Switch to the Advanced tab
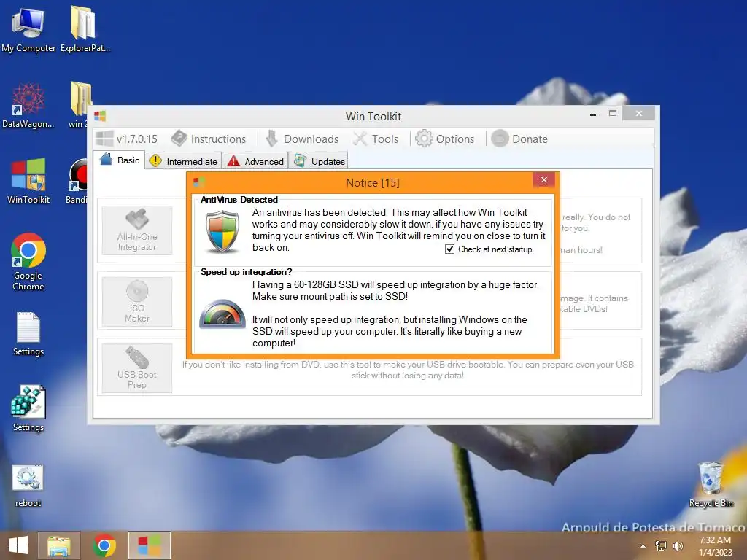Viewport: 747px width, 560px height. 255,161
